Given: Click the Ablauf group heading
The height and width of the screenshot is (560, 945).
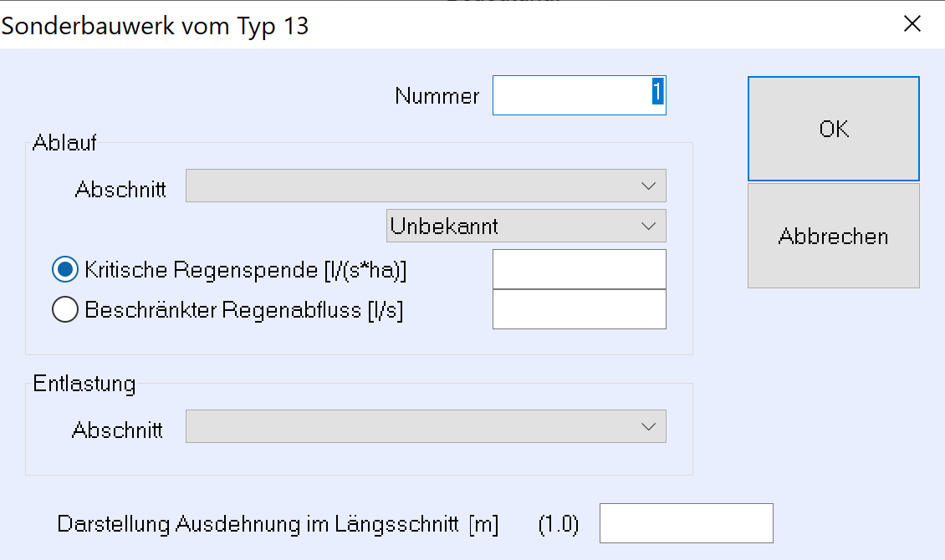Looking at the screenshot, I should tap(64, 143).
